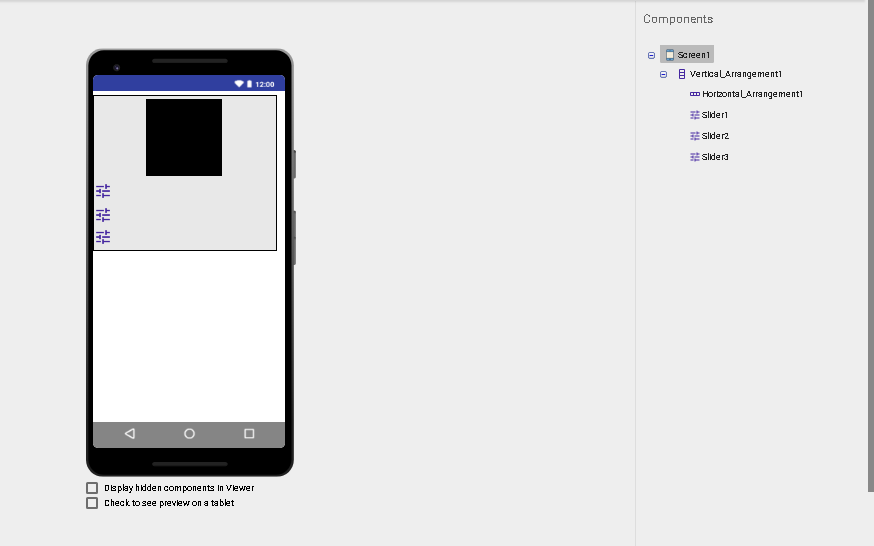This screenshot has width=874, height=546.
Task: Select Vertical_Arrangement1 in the Components tree
Action: pyautogui.click(x=735, y=74)
